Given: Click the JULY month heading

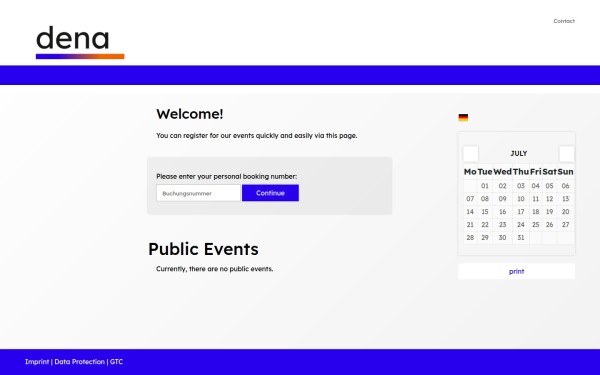Looking at the screenshot, I should click(x=518, y=153).
